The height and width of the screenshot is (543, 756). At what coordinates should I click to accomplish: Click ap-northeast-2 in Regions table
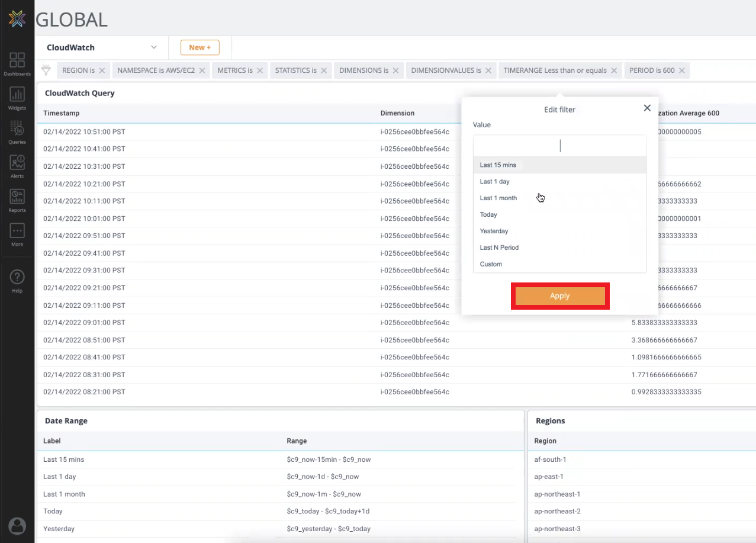557,512
